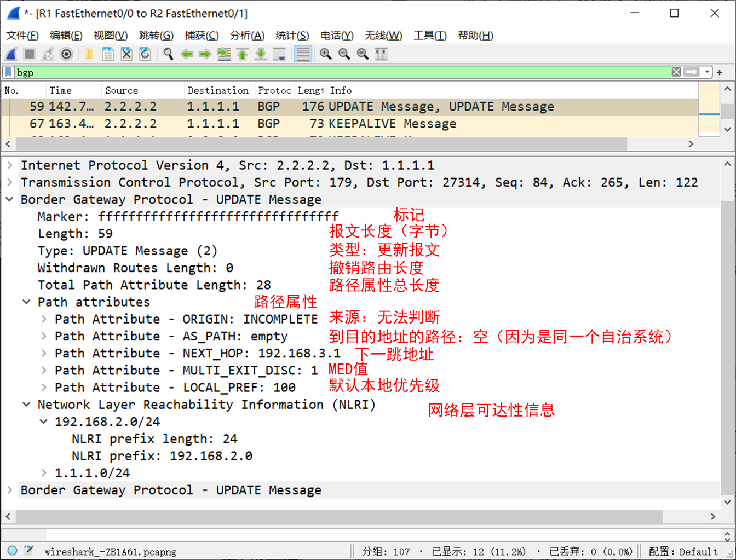The image size is (736, 560).
Task: Open expert information circle in status bar
Action: point(13,551)
